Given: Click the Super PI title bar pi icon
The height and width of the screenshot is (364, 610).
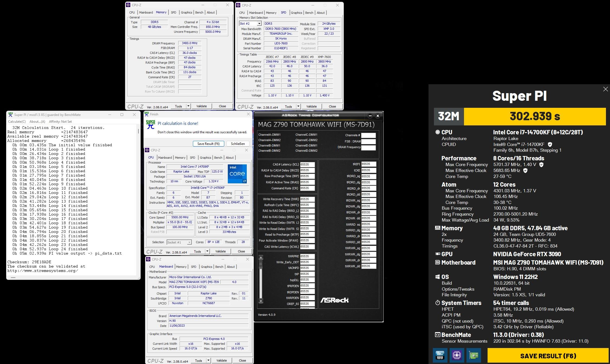Looking at the screenshot, I should coord(11,115).
